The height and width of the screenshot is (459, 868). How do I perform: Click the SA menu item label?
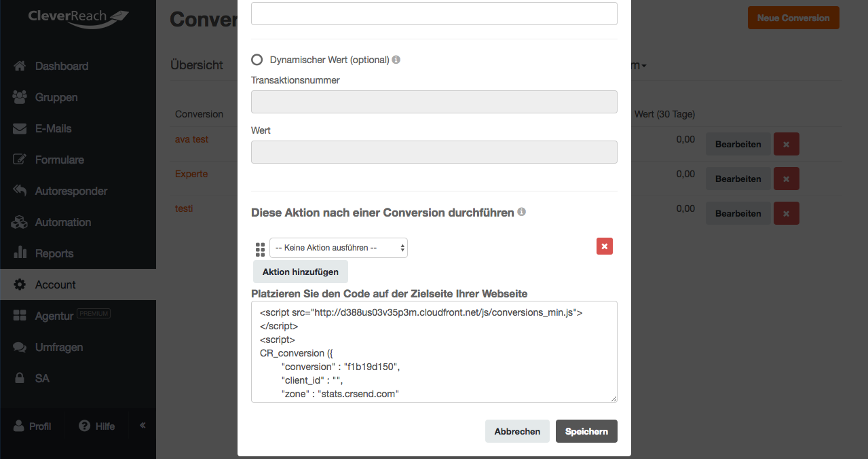(42, 378)
